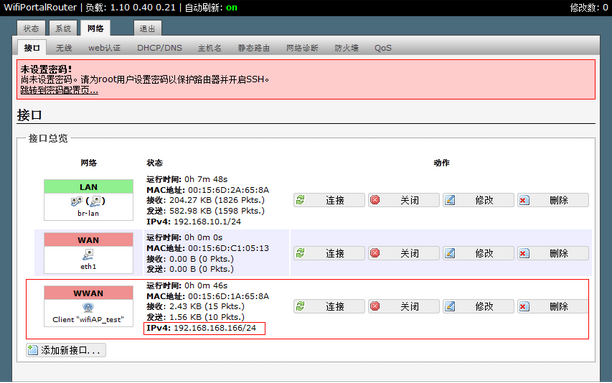This screenshot has width=612, height=383.
Task: Click 添加新接口 button
Action: coord(66,350)
